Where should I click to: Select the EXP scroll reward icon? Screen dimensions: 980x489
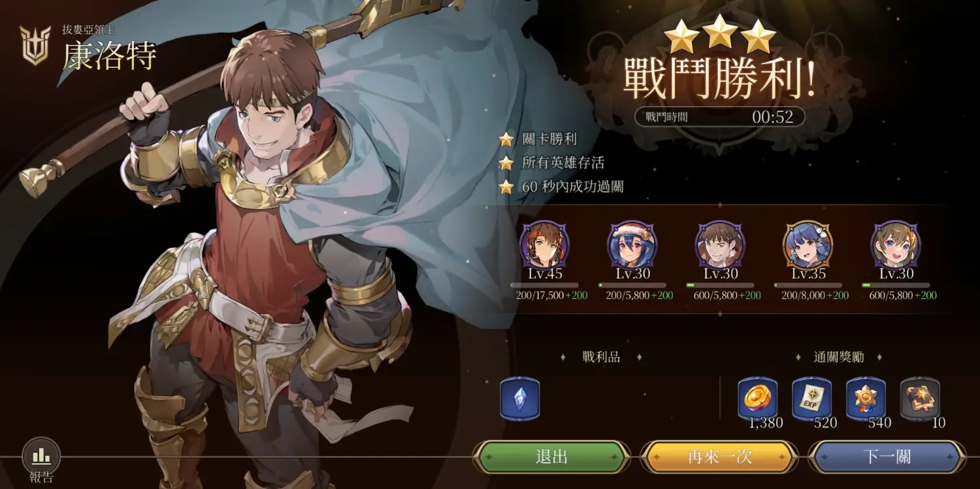[x=812, y=398]
